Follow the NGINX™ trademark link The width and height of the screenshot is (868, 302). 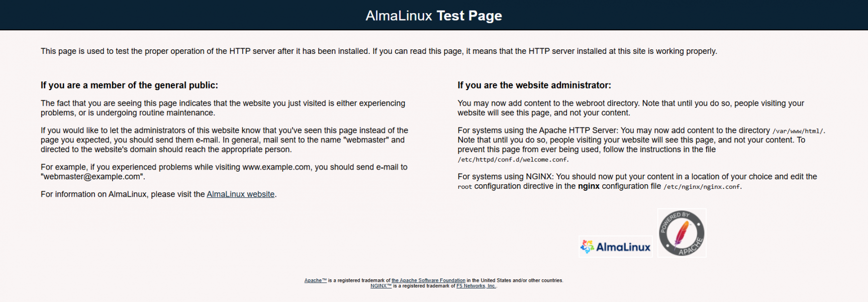point(381,286)
